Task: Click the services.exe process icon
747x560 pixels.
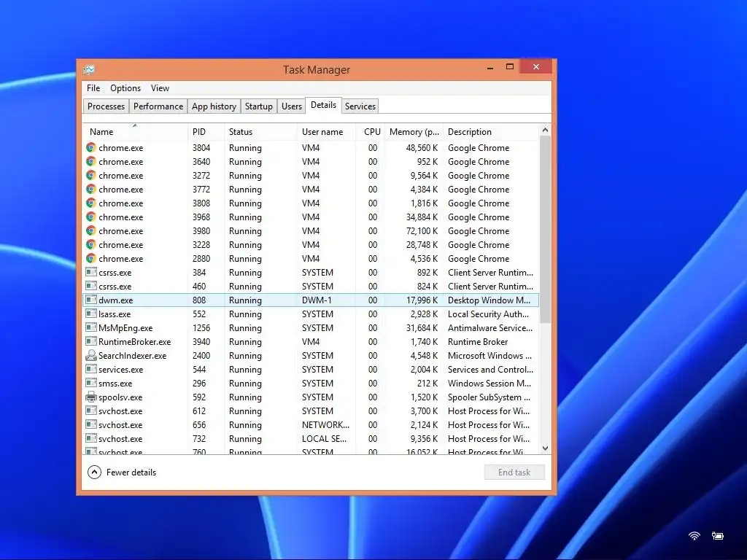Action: coord(91,368)
